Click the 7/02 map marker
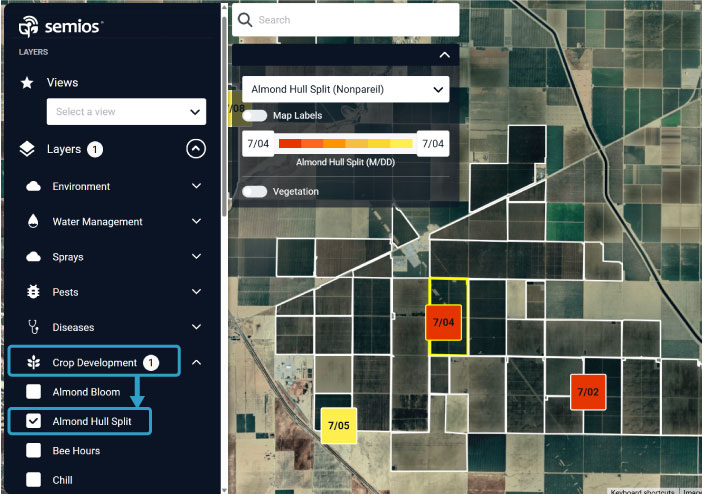Viewport: 702px width, 494px height. tap(588, 392)
